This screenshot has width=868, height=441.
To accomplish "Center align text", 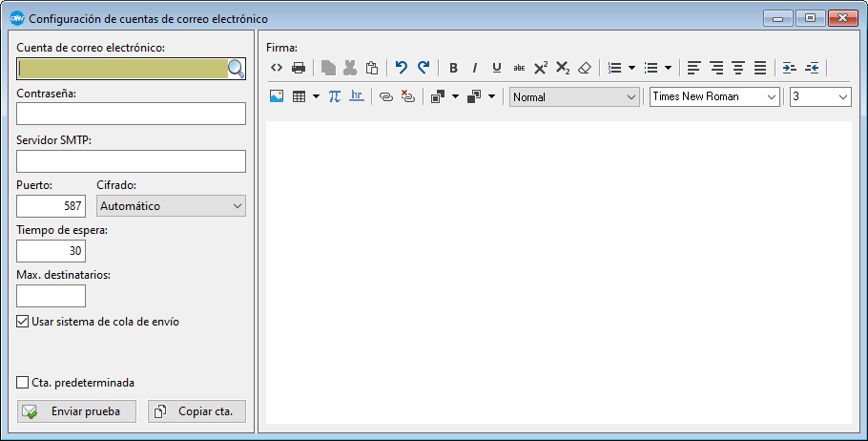I will pos(738,68).
